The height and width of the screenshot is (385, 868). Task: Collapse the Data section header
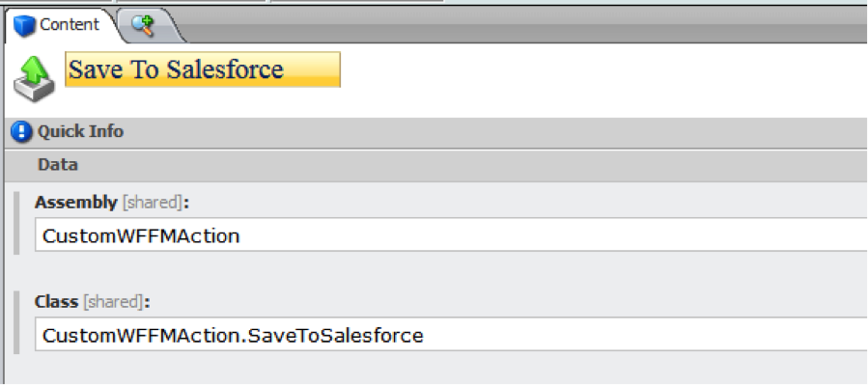436,165
